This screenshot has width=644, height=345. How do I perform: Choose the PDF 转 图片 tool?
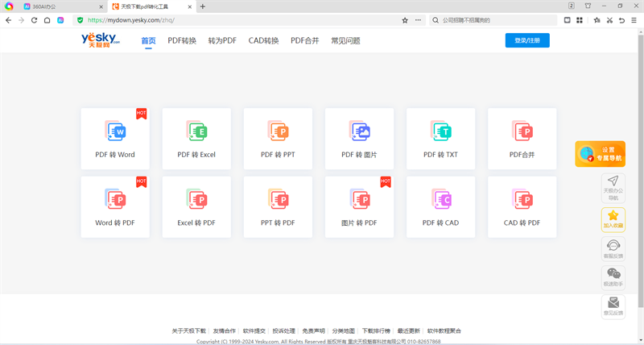click(359, 139)
